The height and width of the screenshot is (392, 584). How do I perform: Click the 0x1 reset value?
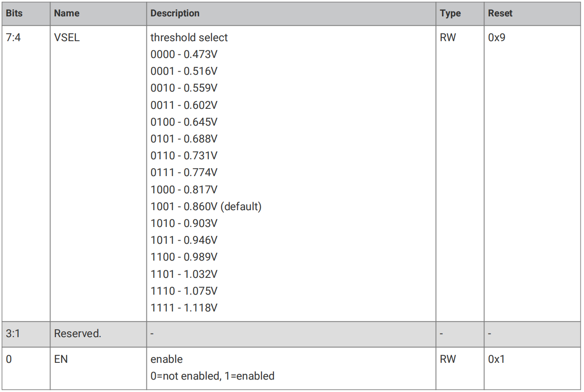coord(496,359)
